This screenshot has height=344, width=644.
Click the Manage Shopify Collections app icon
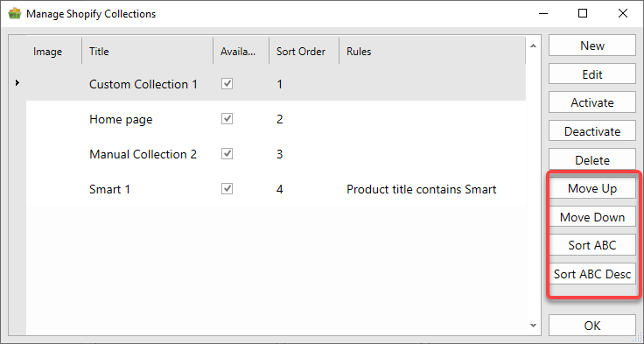[14, 14]
